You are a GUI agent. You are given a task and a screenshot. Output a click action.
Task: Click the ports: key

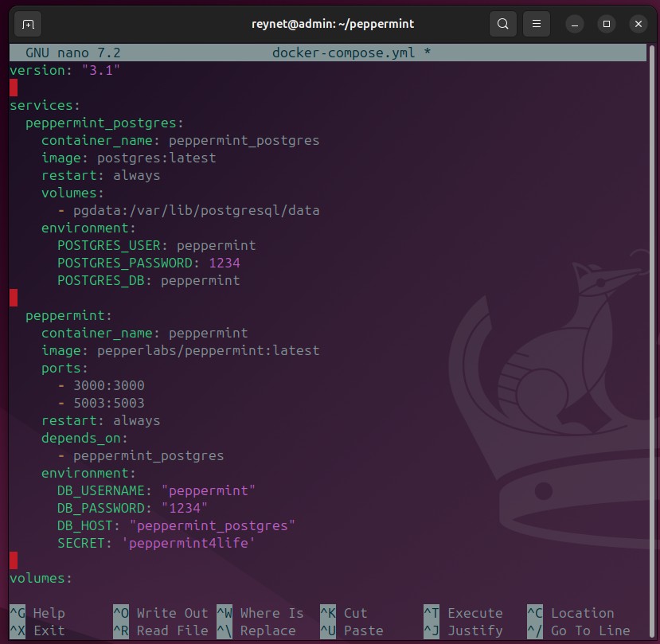click(64, 369)
